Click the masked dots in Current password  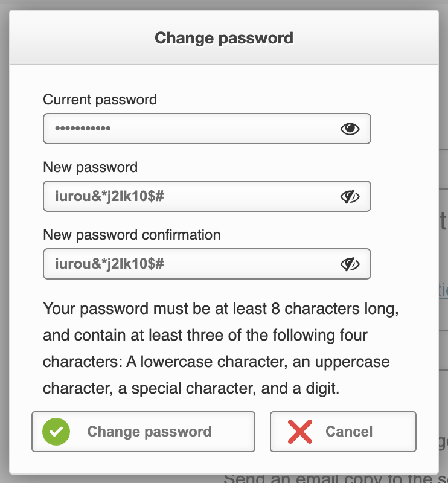point(83,129)
